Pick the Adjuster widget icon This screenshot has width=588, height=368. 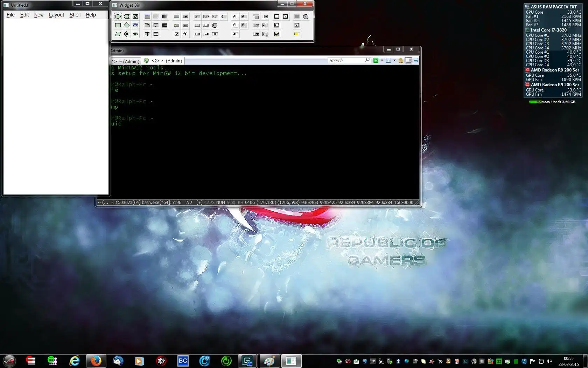click(x=197, y=25)
